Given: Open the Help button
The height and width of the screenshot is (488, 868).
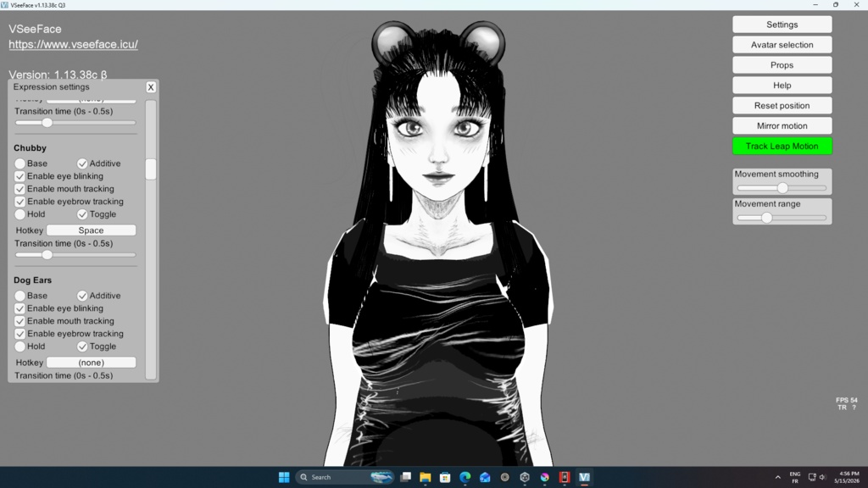Looking at the screenshot, I should pos(782,86).
